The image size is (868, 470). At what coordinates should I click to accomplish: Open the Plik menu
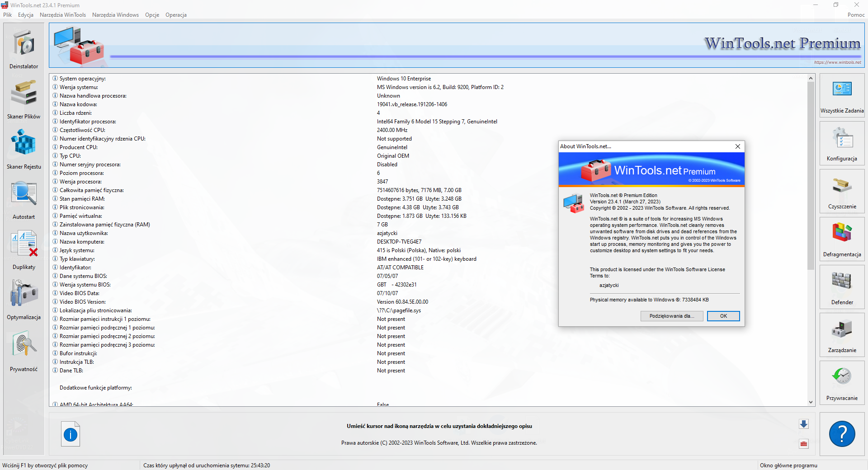click(x=8, y=15)
